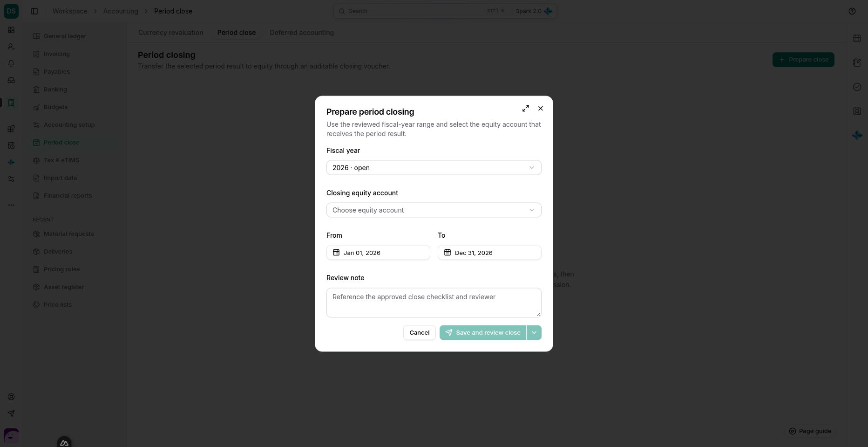This screenshot has height=447, width=868.
Task: Expand the period closing dialog to full size
Action: coord(526,108)
